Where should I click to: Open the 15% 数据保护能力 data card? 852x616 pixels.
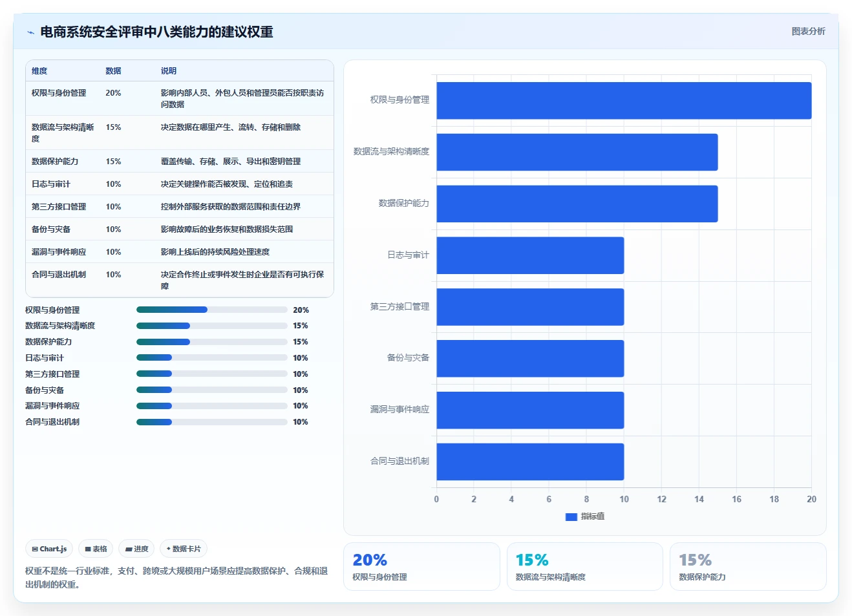coord(748,566)
